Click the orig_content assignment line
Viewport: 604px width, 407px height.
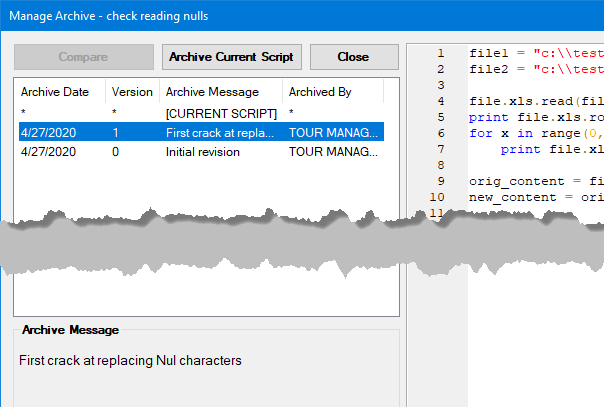[x=535, y=182]
